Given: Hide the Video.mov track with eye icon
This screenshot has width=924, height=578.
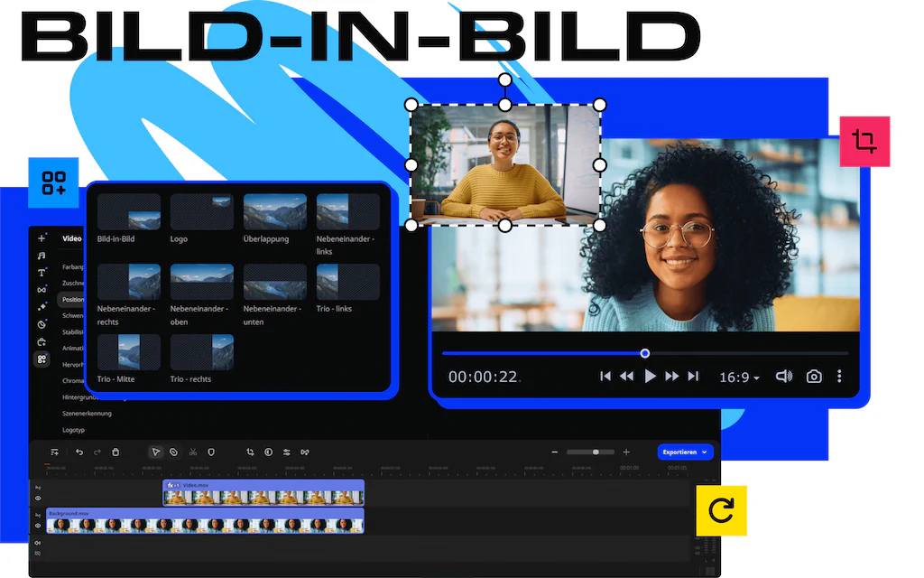Looking at the screenshot, I should 38,499.
